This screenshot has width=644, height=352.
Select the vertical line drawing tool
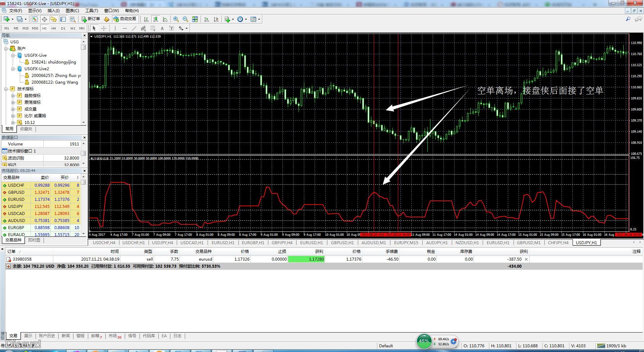pos(115,28)
